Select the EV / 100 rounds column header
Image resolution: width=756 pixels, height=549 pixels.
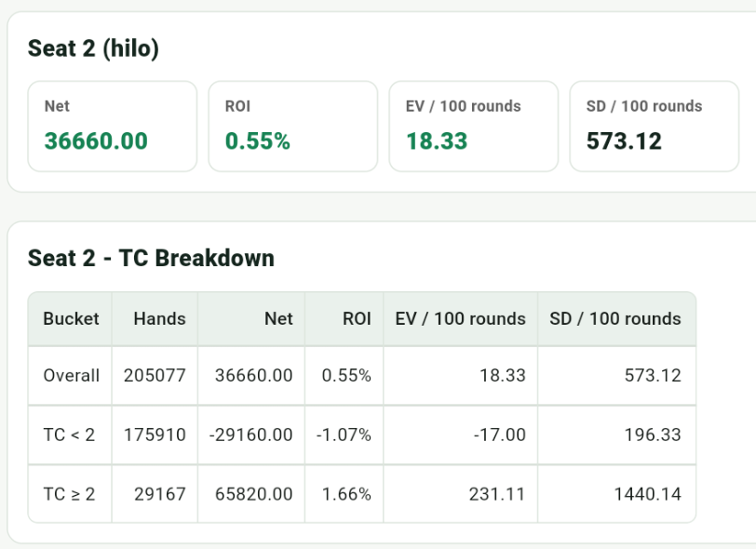(461, 318)
